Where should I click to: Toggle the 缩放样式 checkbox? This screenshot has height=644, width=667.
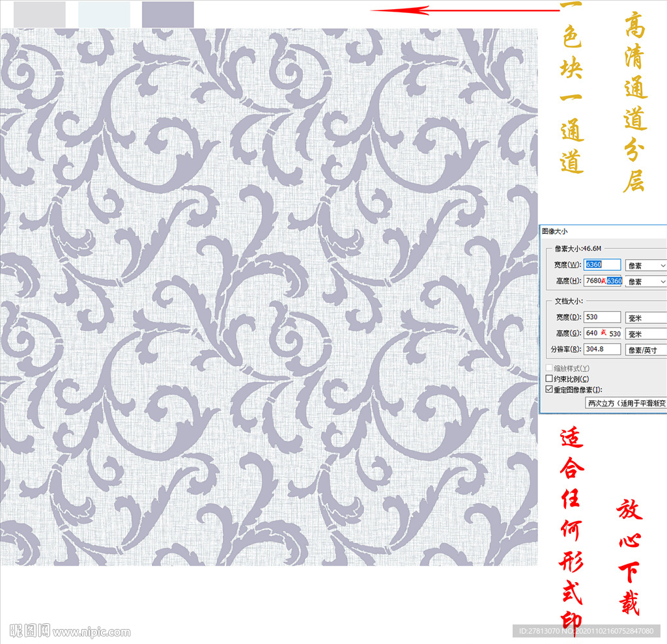coord(549,368)
